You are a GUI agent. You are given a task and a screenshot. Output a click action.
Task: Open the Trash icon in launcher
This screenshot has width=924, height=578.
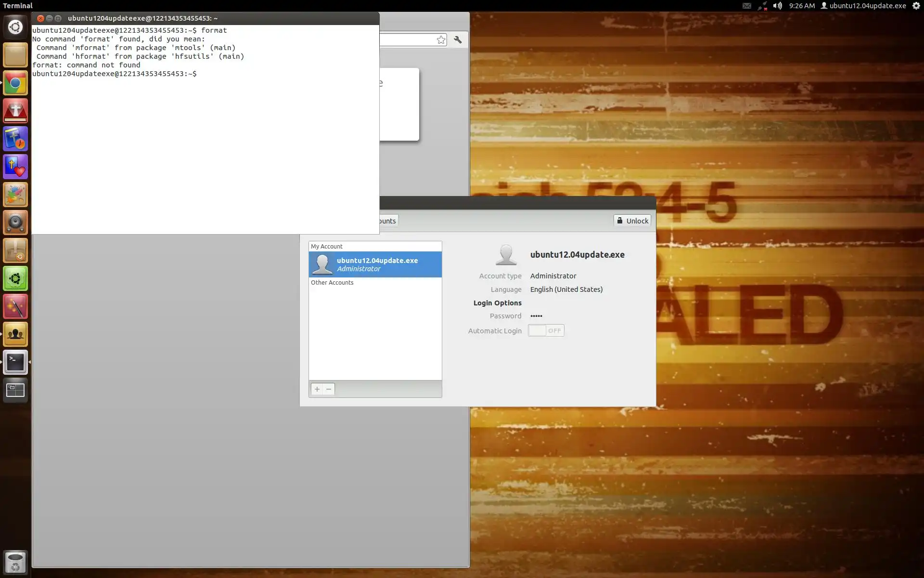[15, 562]
